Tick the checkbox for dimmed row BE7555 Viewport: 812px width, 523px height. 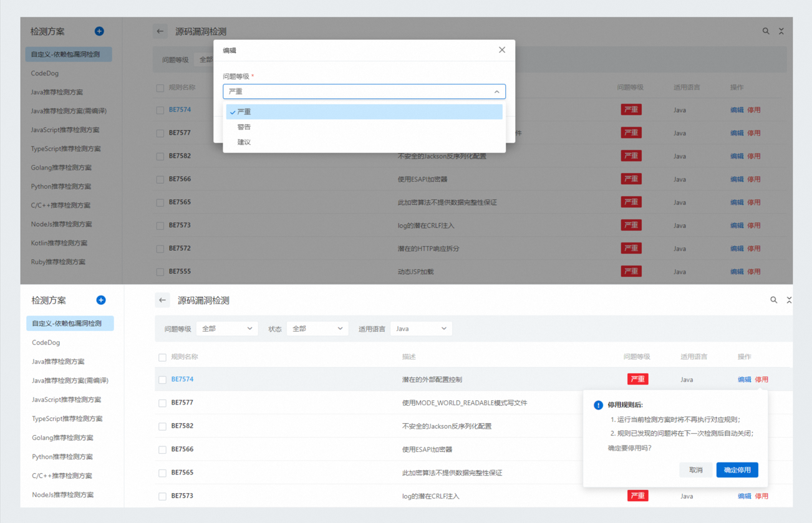point(160,272)
